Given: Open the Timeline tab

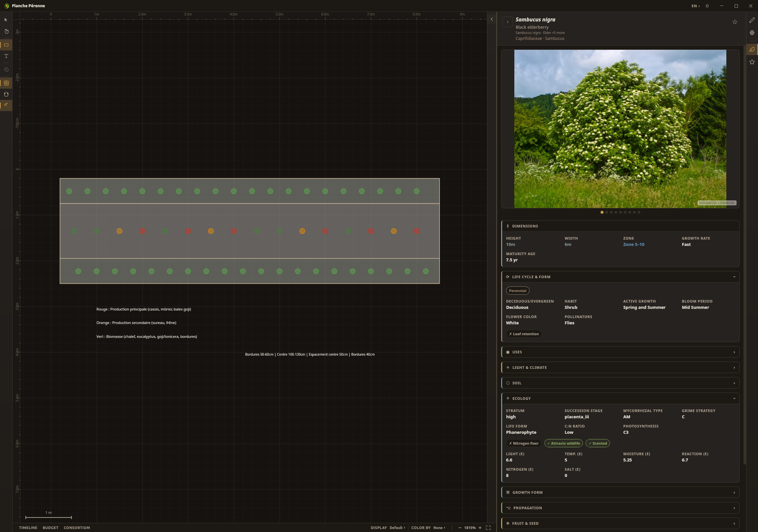Looking at the screenshot, I should (28, 528).
